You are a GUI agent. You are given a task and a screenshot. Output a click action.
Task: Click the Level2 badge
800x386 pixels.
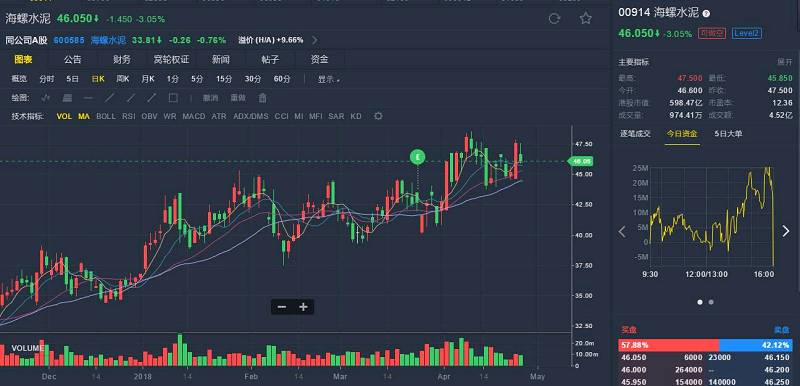point(746,33)
